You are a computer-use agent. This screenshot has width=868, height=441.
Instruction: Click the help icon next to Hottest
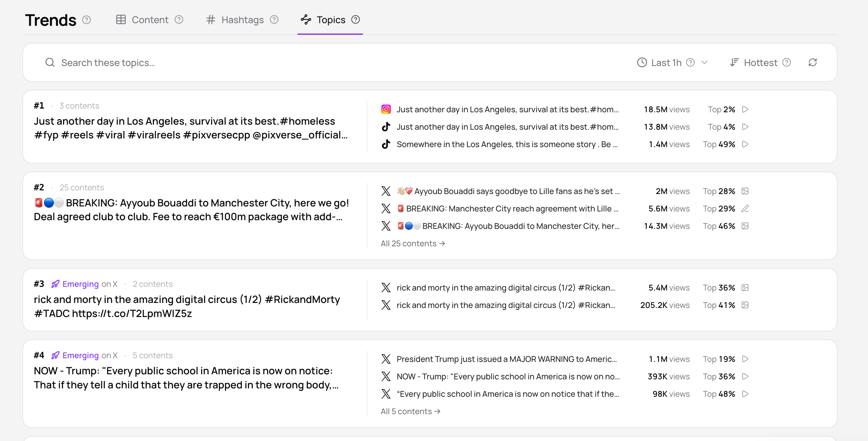pyautogui.click(x=787, y=62)
